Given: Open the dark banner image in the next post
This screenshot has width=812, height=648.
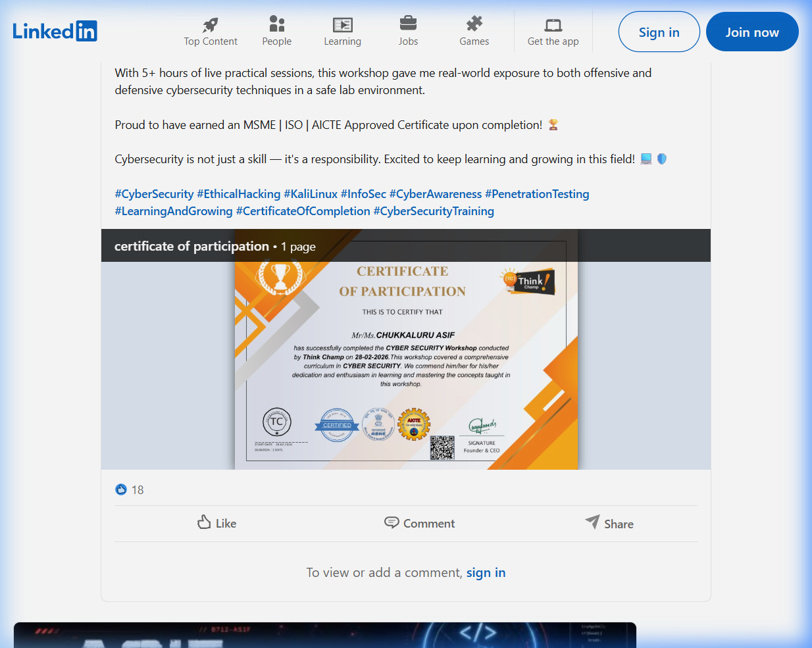Looking at the screenshot, I should (325, 635).
